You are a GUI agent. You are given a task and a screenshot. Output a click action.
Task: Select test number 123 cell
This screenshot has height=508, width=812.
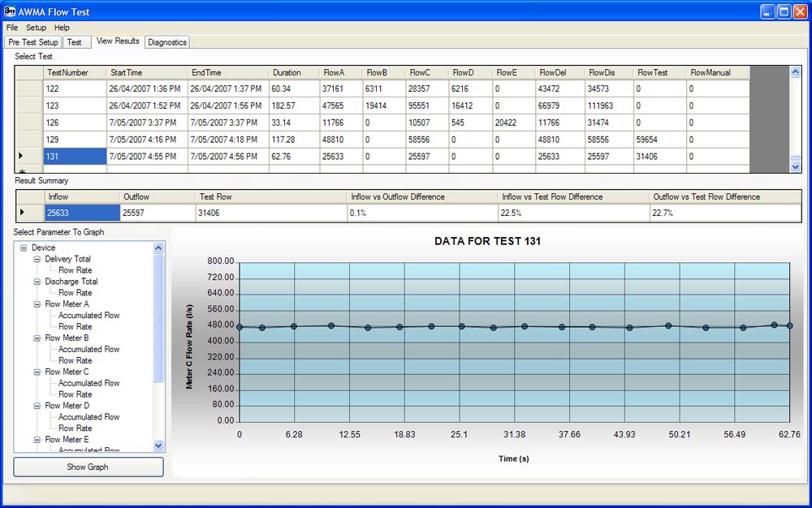[75, 105]
